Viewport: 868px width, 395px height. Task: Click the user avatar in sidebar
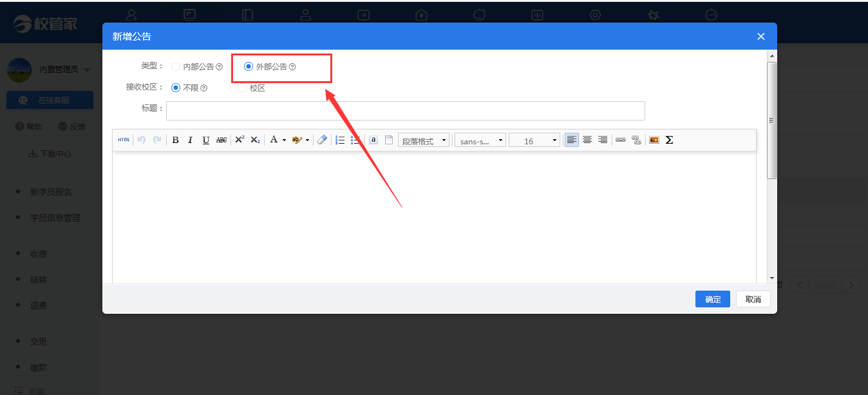[x=19, y=70]
